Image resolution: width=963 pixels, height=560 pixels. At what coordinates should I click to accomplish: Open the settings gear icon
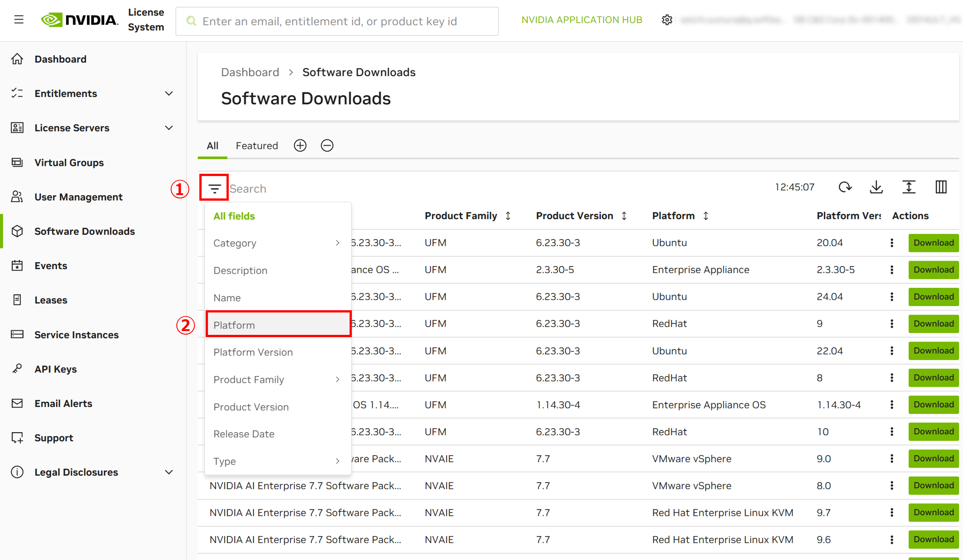667,20
